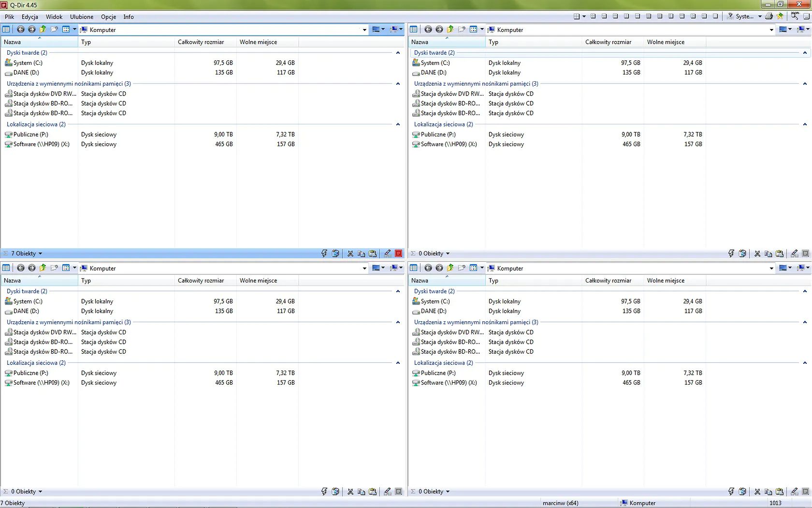Open the Opcje menu
This screenshot has height=508, width=812.
pyautogui.click(x=108, y=17)
